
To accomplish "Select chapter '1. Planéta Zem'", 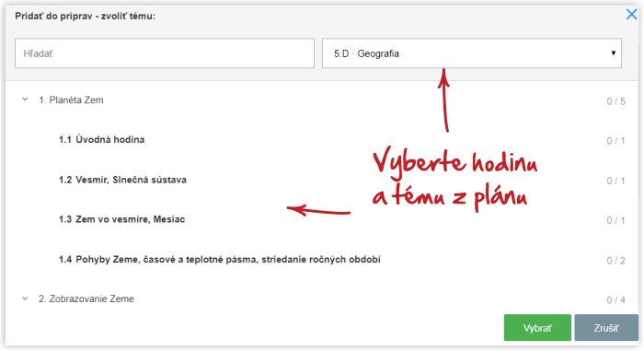I will click(x=71, y=100).
